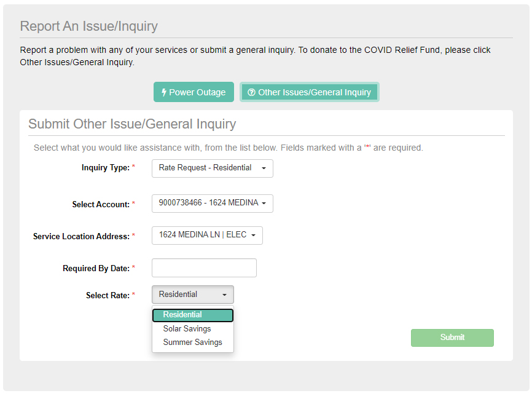
Task: Click the lightning bolt icon
Action: pos(164,92)
